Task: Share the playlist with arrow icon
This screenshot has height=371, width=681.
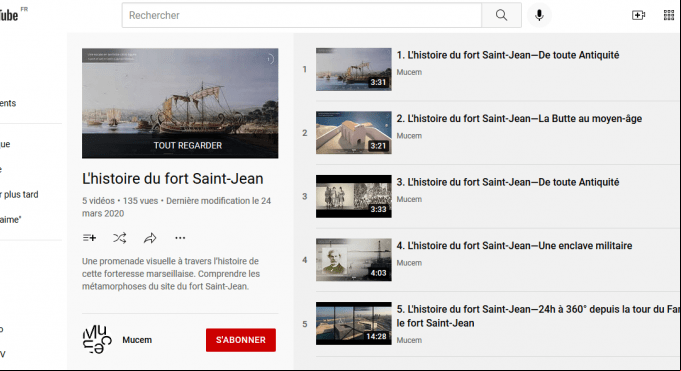Action: 150,238
